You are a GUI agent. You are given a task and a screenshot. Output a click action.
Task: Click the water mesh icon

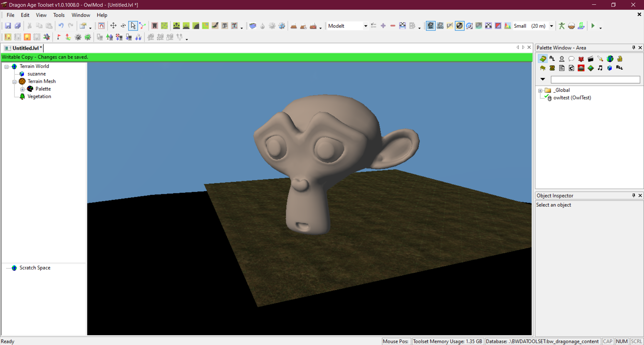(253, 26)
